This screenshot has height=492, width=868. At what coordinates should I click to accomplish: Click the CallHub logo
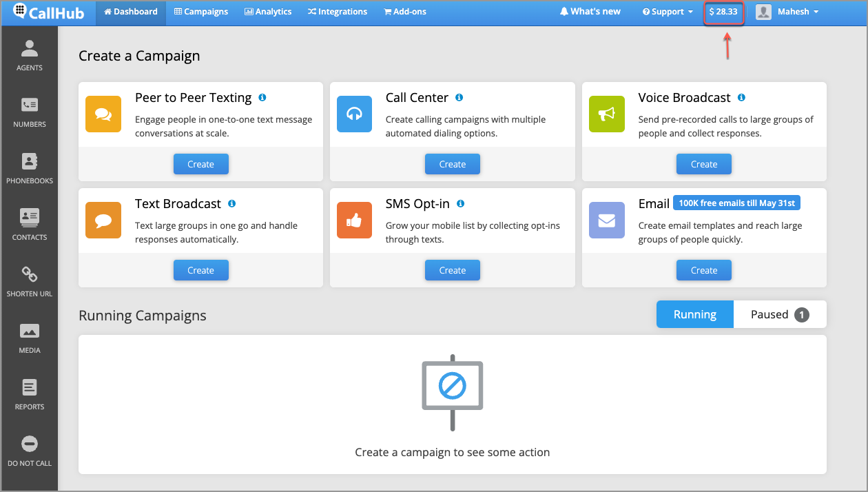[x=48, y=12]
